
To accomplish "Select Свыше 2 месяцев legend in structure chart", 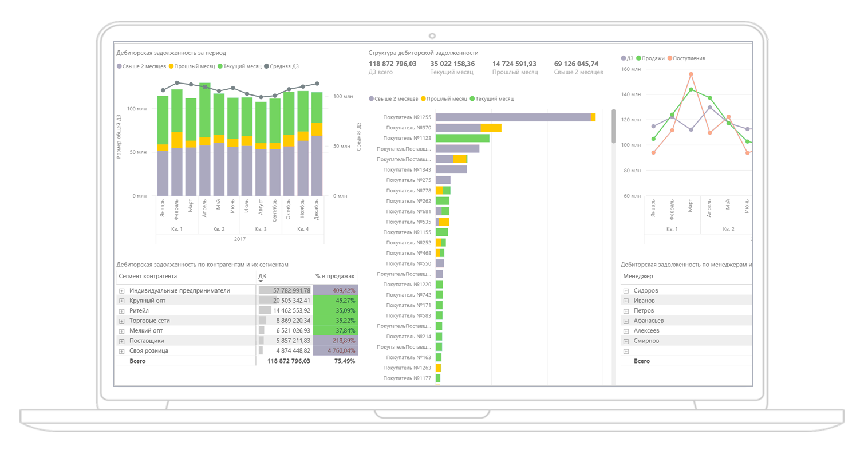I will (x=393, y=99).
